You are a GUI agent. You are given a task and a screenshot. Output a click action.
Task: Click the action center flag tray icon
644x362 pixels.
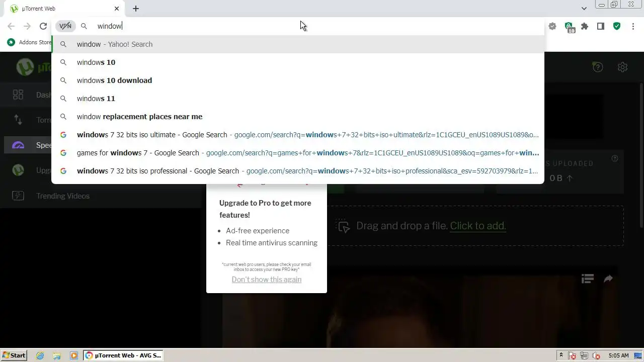tap(572, 356)
